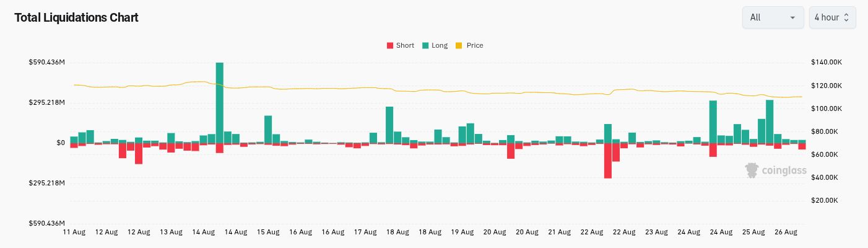Click the red Short bar near 20 Aug
The image size is (868, 248).
511,151
